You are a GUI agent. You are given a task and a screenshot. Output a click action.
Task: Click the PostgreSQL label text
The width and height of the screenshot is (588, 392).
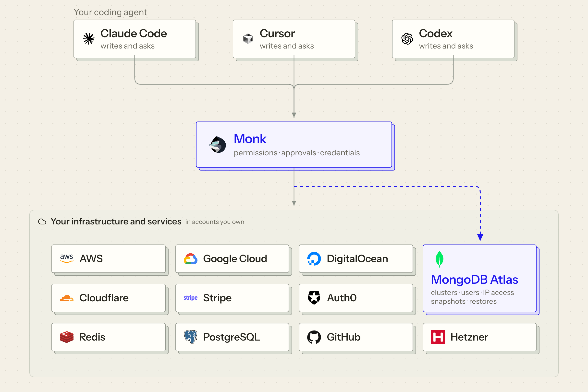point(232,337)
